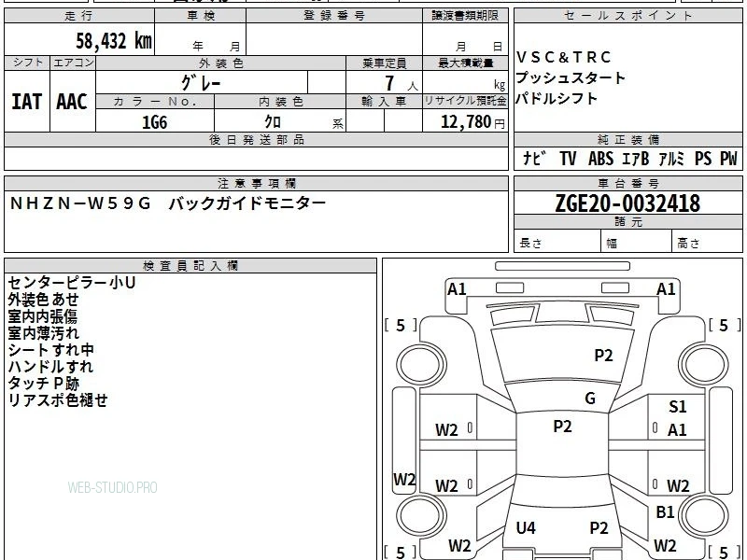
Task: Click the 輸入車 header
Action: (x=384, y=102)
